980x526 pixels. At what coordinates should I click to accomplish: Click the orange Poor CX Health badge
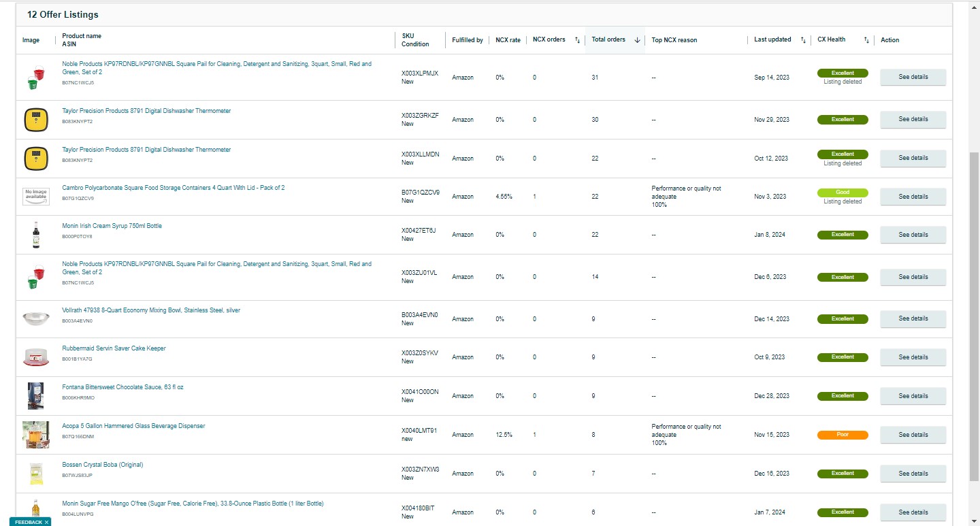tap(843, 435)
